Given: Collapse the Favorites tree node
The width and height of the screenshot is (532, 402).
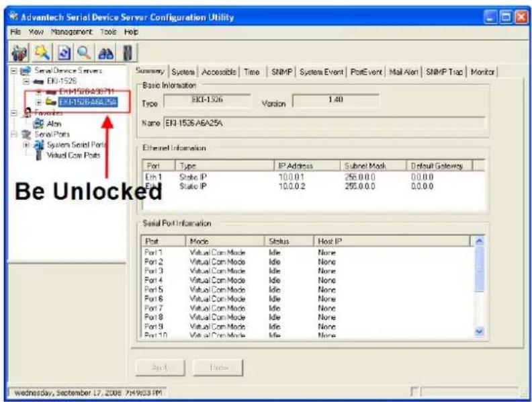Looking at the screenshot, I should click(14, 113).
